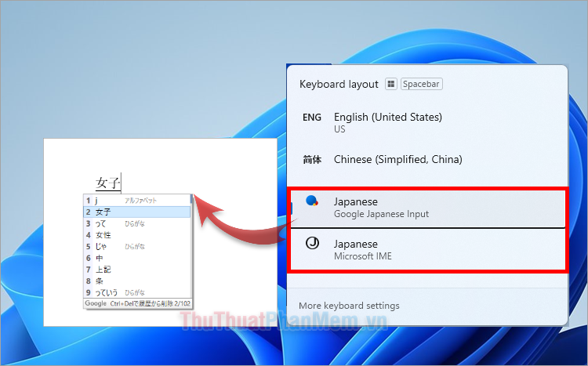
Task: Click the Spacebar shortcut key label
Action: pyautogui.click(x=421, y=84)
